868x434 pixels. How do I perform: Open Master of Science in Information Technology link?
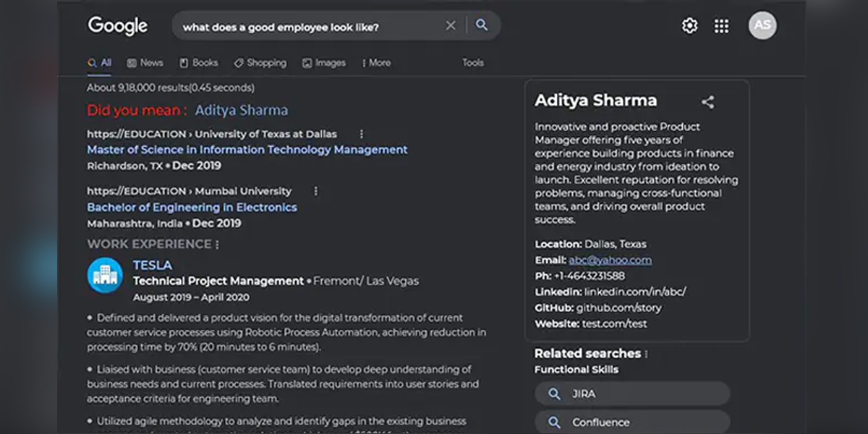(247, 150)
